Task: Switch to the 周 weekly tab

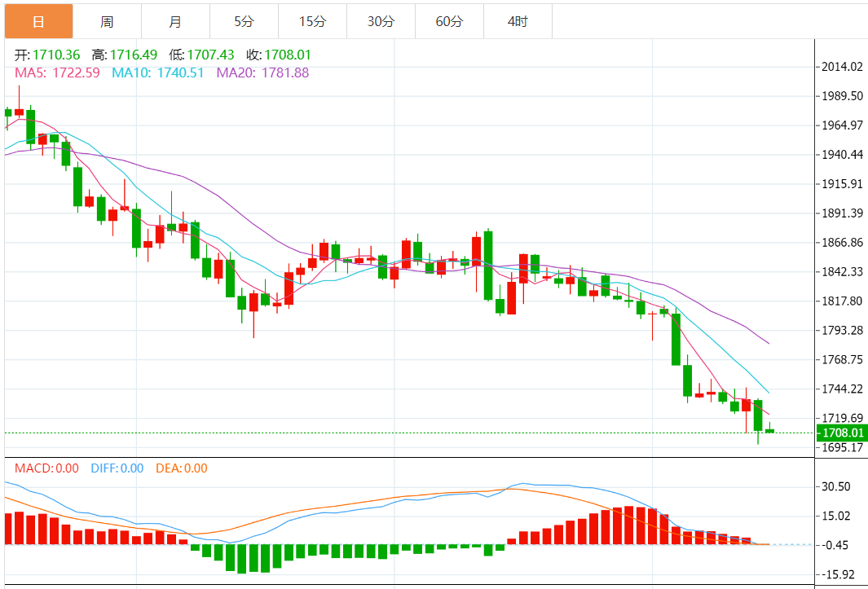Action: 107,22
